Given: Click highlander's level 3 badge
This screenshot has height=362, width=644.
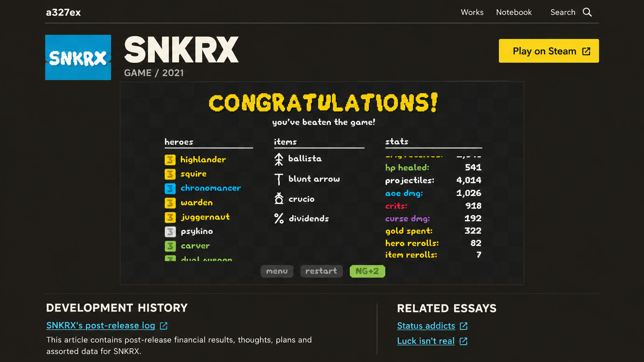Looking at the screenshot, I should click(x=170, y=160).
